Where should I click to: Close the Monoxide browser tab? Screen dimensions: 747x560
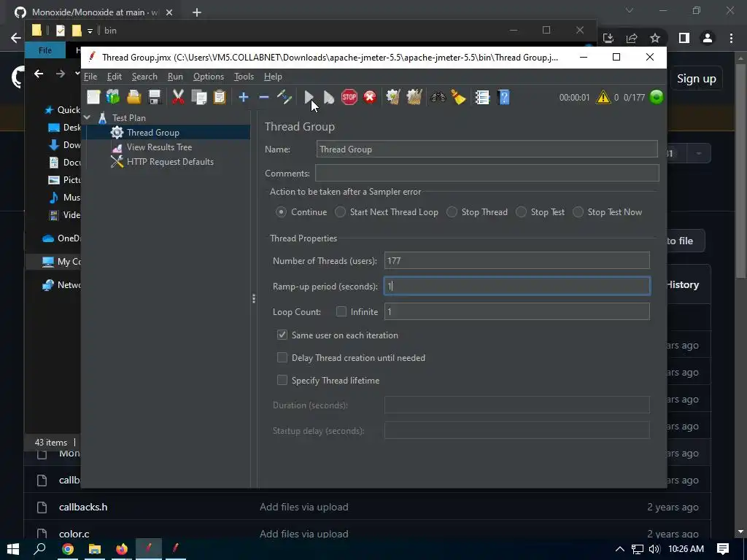pos(169,12)
